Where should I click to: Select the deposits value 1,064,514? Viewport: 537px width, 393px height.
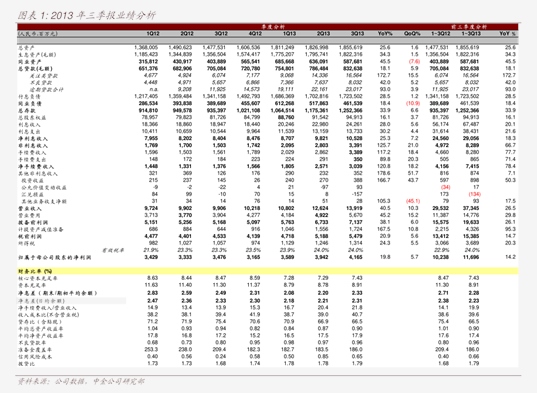pos(282,111)
